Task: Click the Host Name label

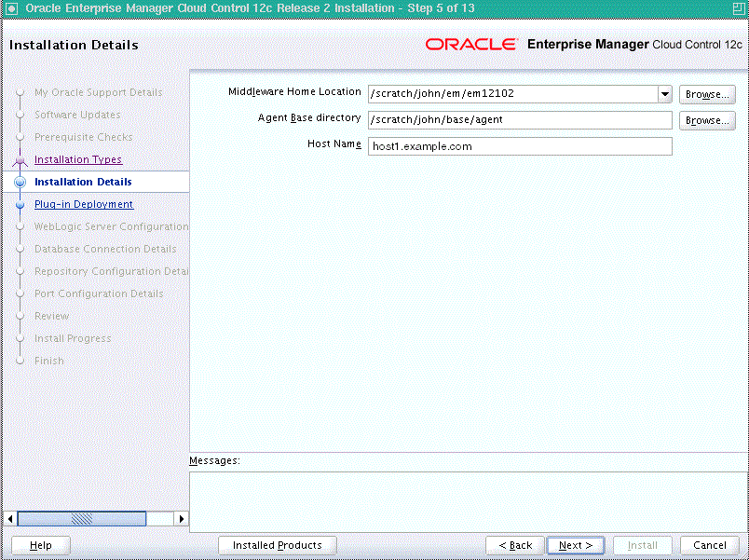Action: tap(334, 143)
